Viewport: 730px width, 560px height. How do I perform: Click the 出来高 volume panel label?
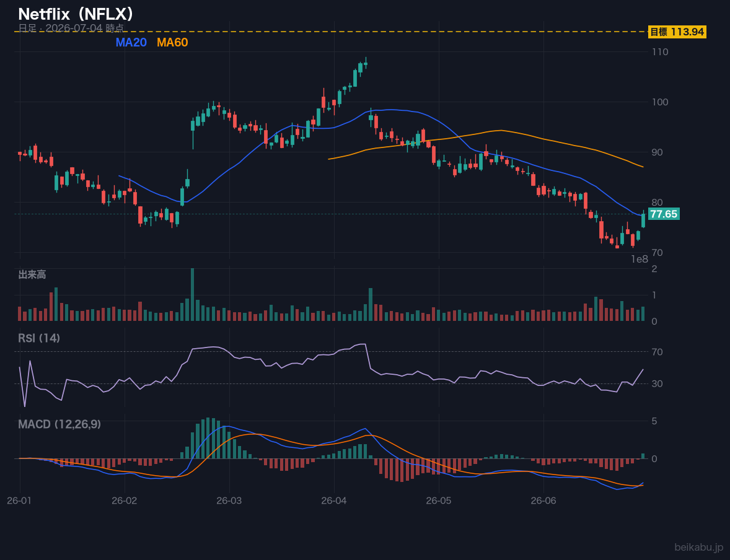(32, 274)
